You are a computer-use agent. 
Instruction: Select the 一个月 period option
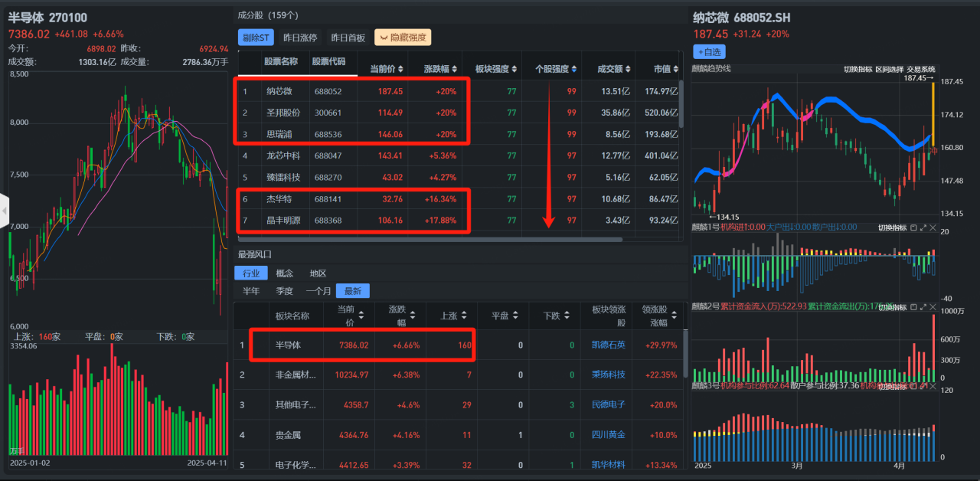point(318,291)
